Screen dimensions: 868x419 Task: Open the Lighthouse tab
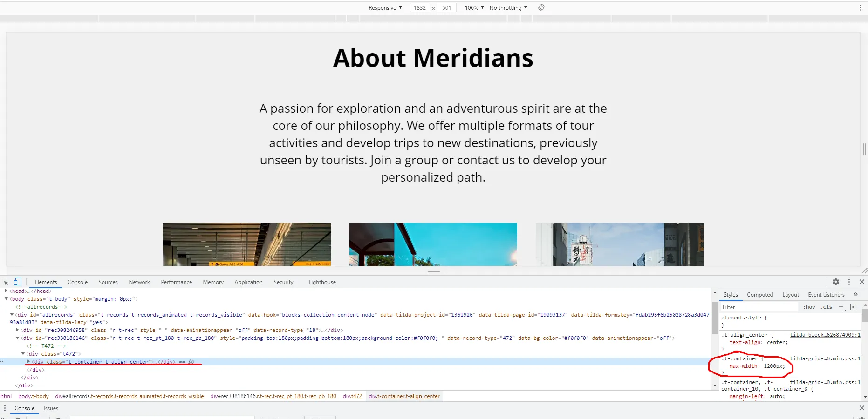pos(322,282)
